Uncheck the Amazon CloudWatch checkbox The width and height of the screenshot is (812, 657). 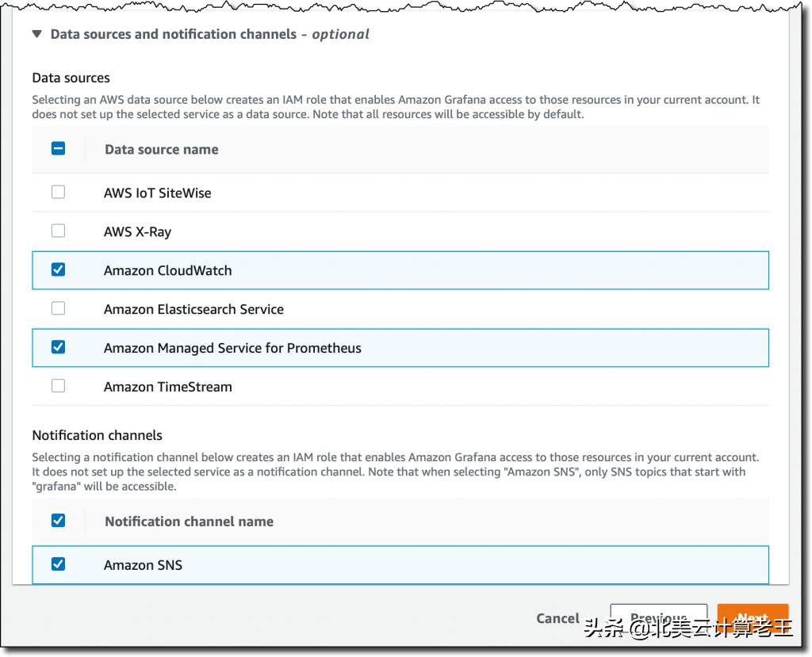click(58, 269)
